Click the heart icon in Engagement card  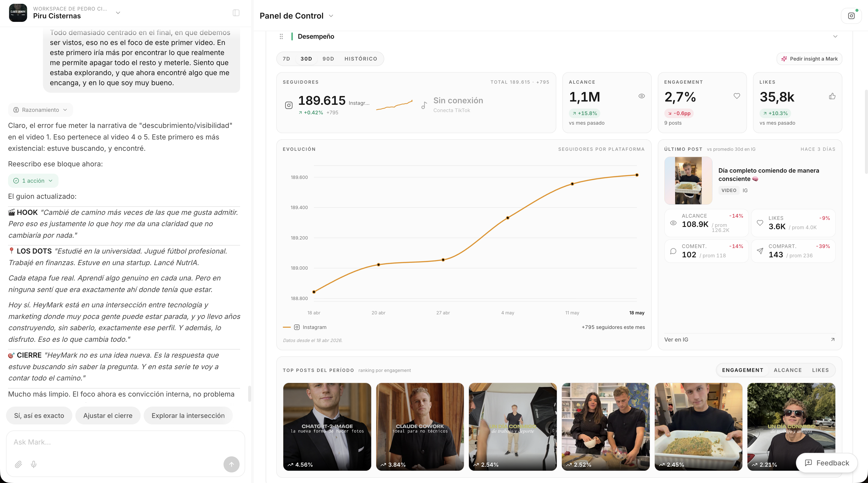click(x=737, y=96)
